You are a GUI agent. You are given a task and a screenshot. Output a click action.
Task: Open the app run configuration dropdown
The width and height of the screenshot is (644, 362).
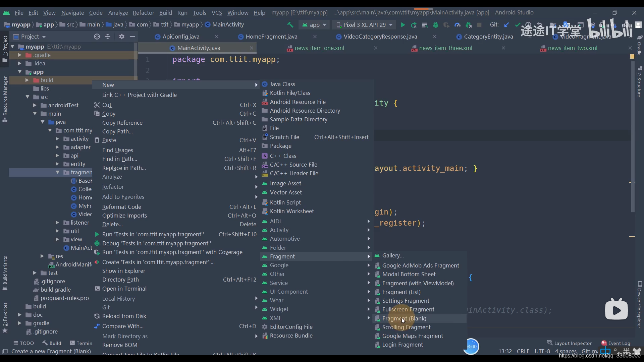tap(314, 25)
